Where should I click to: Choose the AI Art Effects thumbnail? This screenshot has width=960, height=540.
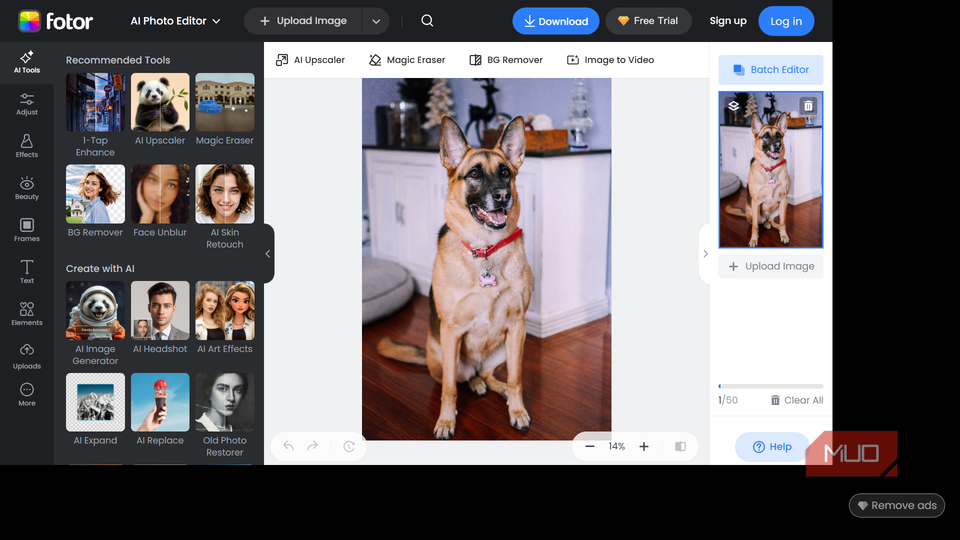point(225,310)
